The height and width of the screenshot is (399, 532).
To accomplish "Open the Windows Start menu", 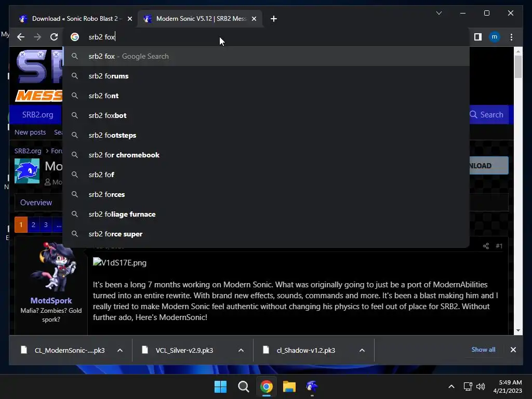I will 220,387.
